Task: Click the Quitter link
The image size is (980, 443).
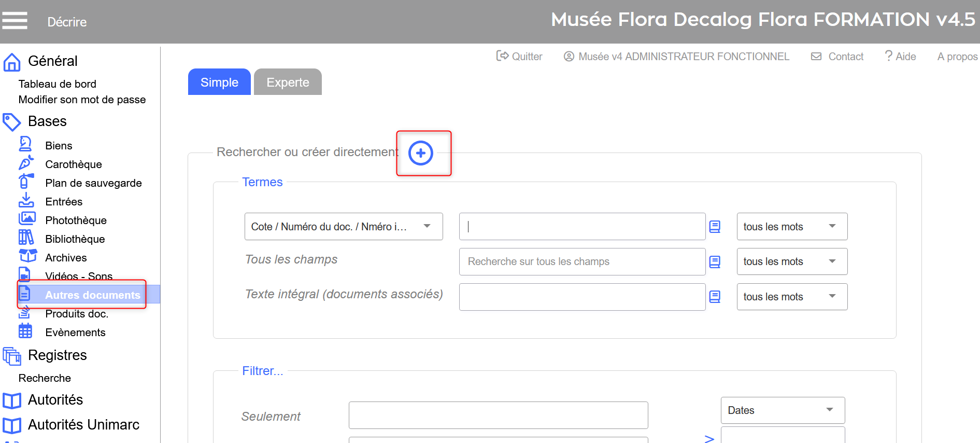Action: pos(520,57)
